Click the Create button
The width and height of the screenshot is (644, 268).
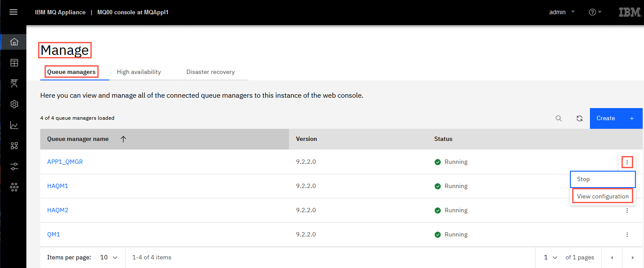616,118
